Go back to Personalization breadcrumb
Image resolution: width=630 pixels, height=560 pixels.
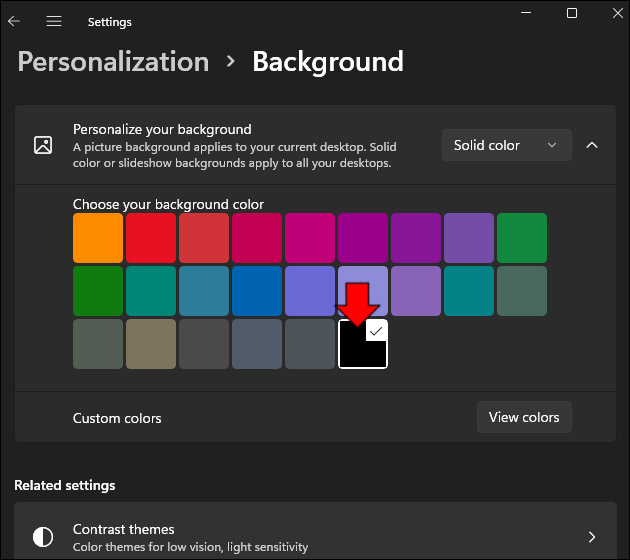pyautogui.click(x=113, y=62)
